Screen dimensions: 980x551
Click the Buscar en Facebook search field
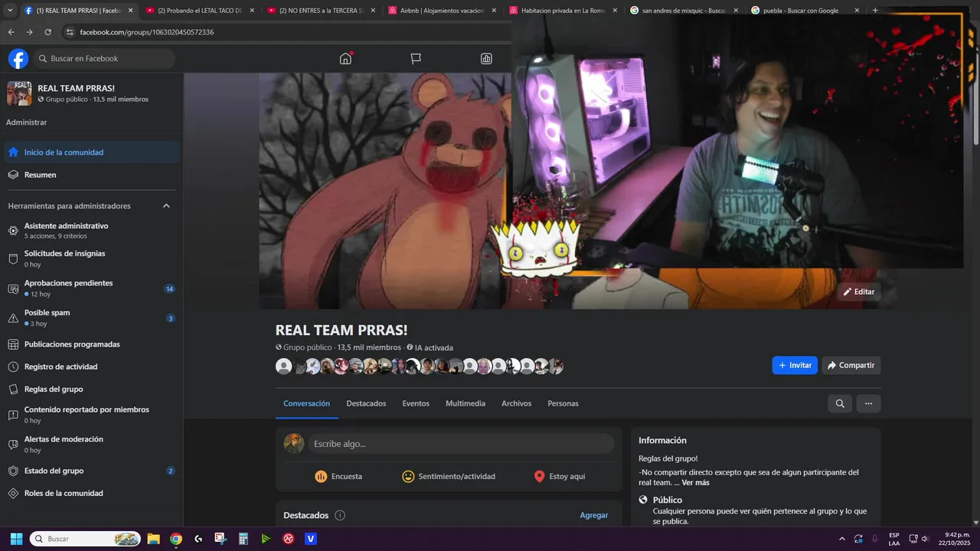point(104,59)
